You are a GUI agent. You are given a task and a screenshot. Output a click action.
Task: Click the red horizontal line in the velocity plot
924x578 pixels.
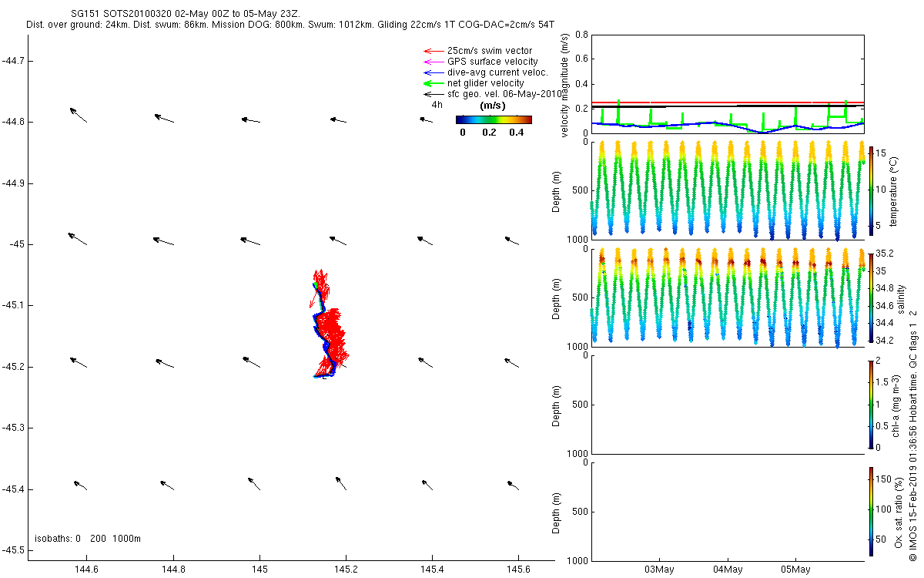click(728, 102)
